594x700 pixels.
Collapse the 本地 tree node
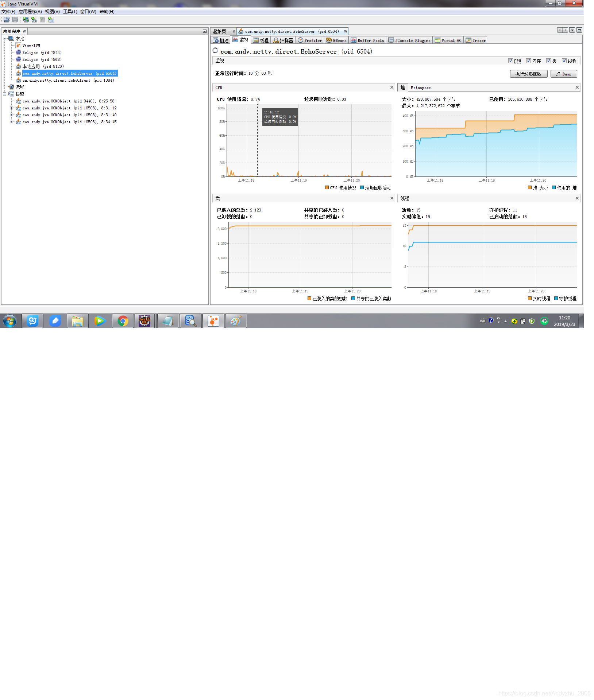(x=5, y=38)
